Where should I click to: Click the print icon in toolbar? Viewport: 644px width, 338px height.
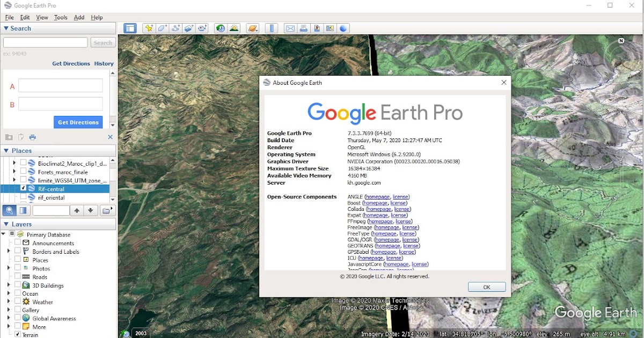pyautogui.click(x=304, y=28)
